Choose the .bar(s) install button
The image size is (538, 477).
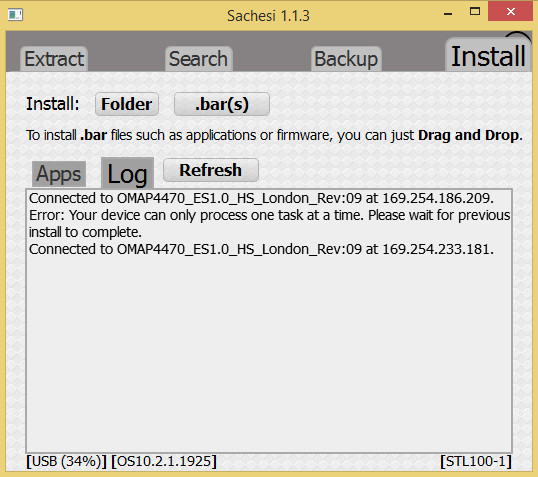222,104
